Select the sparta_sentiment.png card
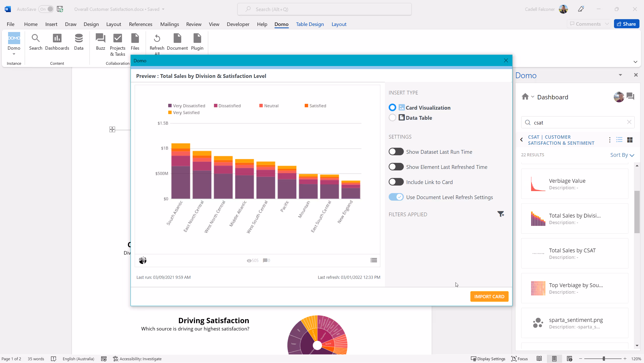The image size is (644, 363). (x=574, y=323)
